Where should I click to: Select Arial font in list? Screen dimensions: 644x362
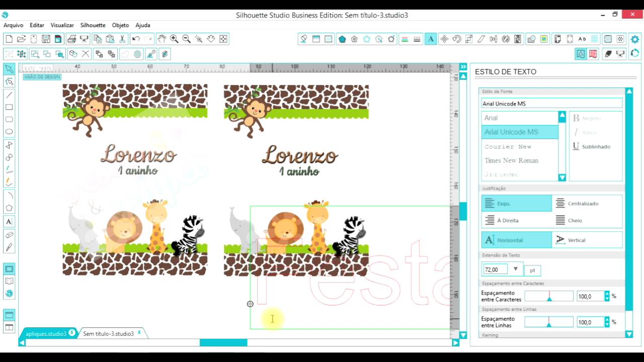(x=519, y=118)
